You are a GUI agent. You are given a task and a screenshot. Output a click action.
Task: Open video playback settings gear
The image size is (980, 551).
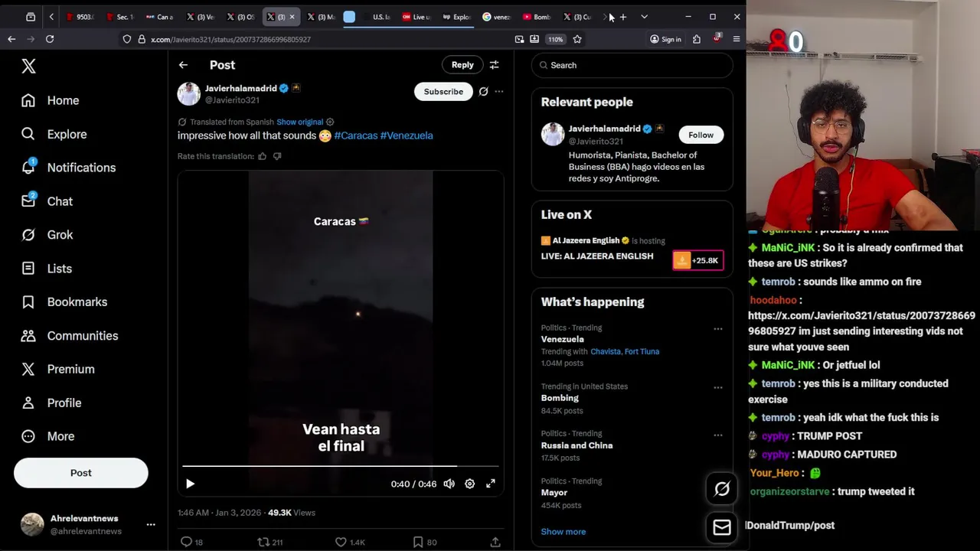(469, 484)
